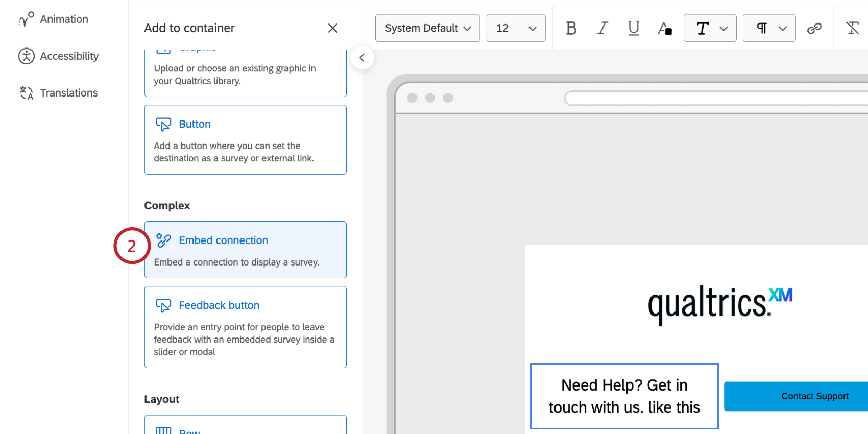Click the Embed connection link icon
The height and width of the screenshot is (434, 868).
coord(163,240)
